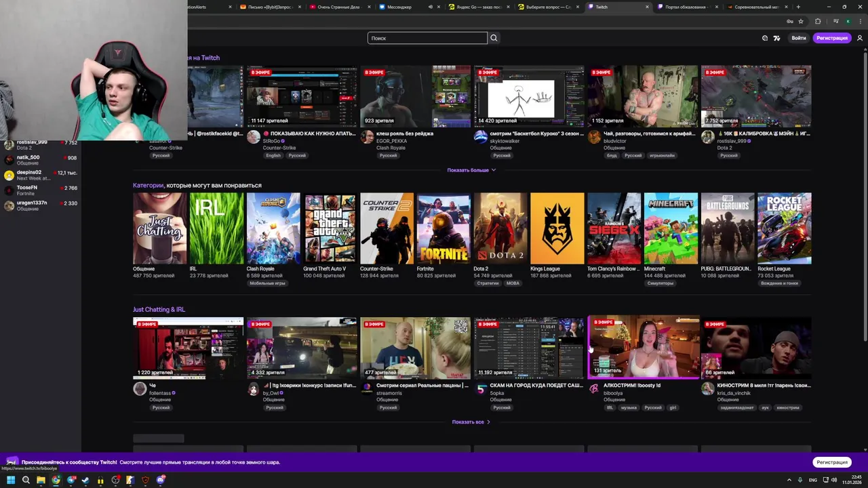This screenshot has height=488, width=868.
Task: Expand recommended streams via Показать больше
Action: coord(471,170)
